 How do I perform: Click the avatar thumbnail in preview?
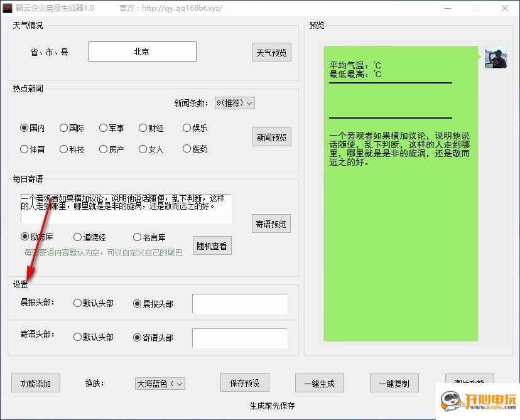click(x=496, y=57)
